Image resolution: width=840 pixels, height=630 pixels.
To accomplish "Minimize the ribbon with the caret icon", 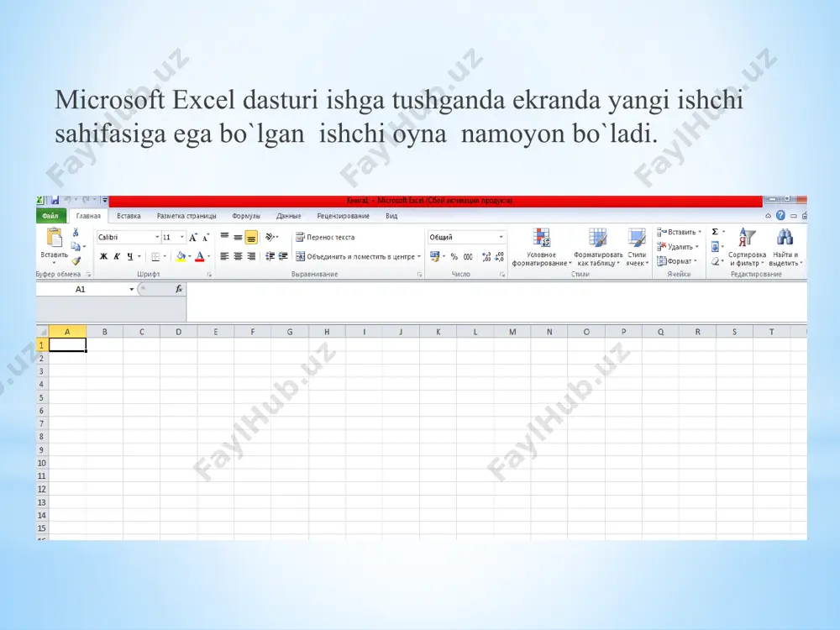I will 769,215.
